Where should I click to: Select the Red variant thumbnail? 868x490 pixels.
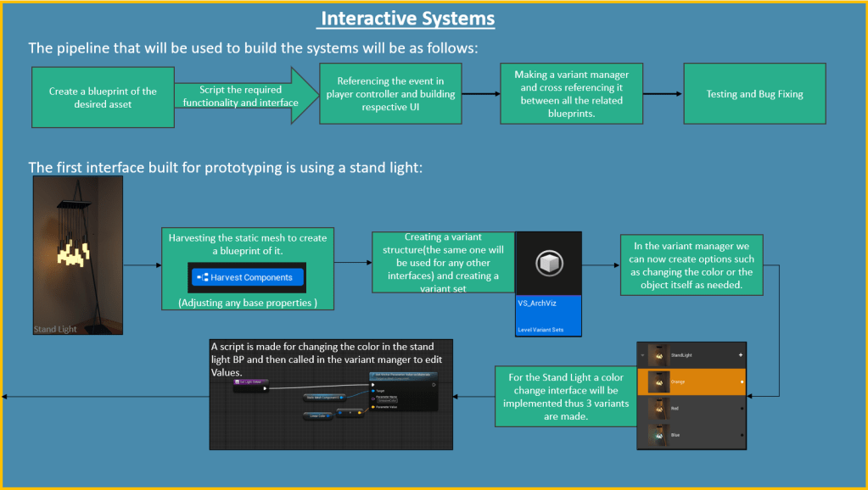tap(658, 408)
